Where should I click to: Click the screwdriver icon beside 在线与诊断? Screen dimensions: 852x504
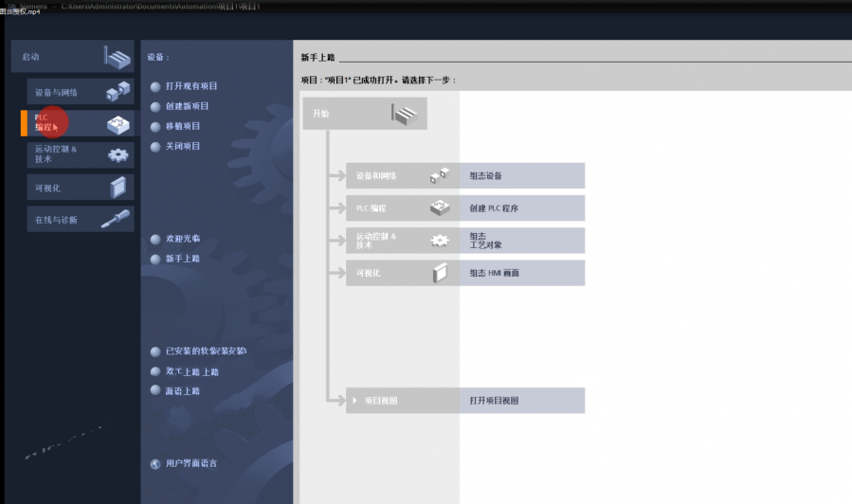116,220
